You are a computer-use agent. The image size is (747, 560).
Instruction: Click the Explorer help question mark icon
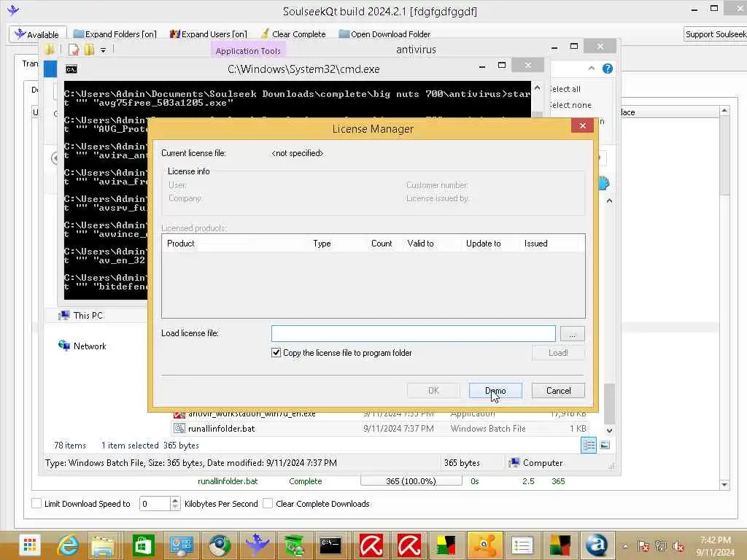[608, 69]
